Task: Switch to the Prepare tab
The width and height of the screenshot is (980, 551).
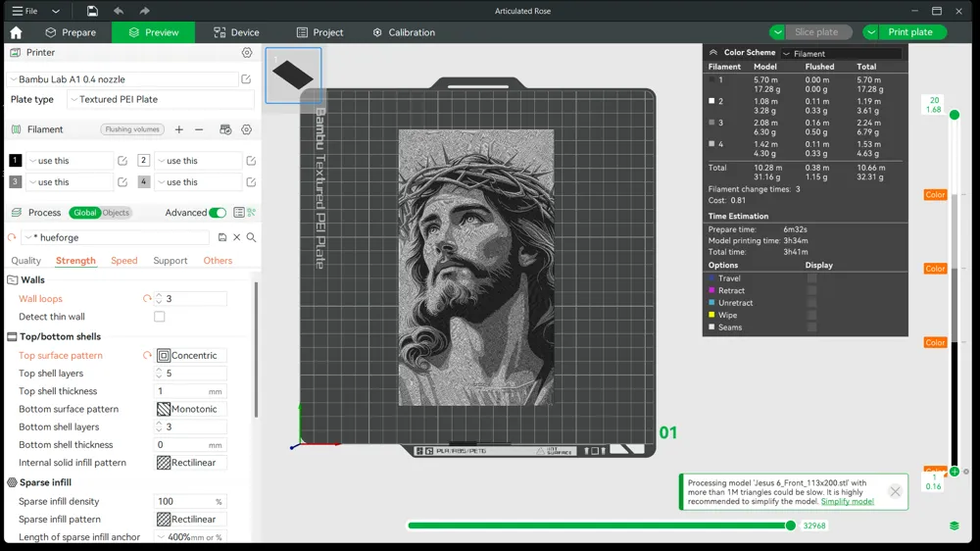Action: coord(71,32)
